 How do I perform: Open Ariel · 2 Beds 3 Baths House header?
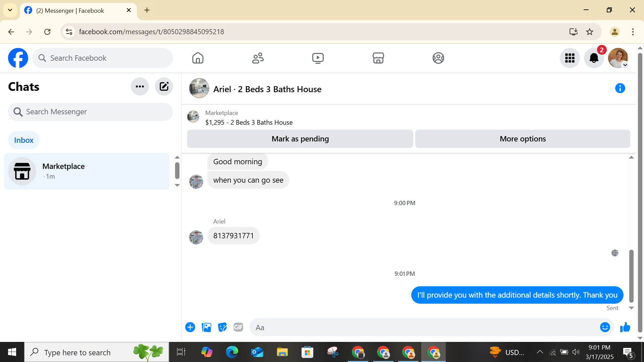(267, 89)
